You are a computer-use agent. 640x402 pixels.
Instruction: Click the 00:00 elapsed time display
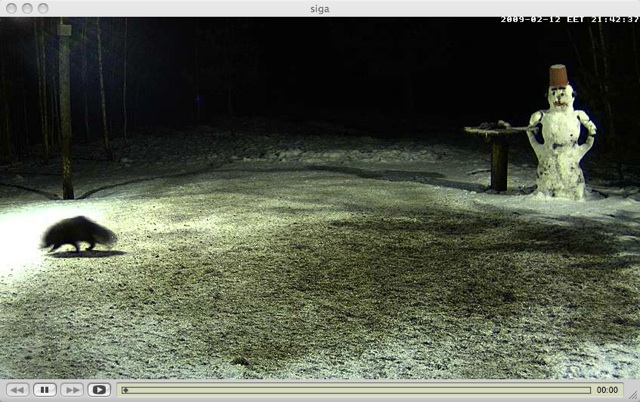tap(607, 390)
